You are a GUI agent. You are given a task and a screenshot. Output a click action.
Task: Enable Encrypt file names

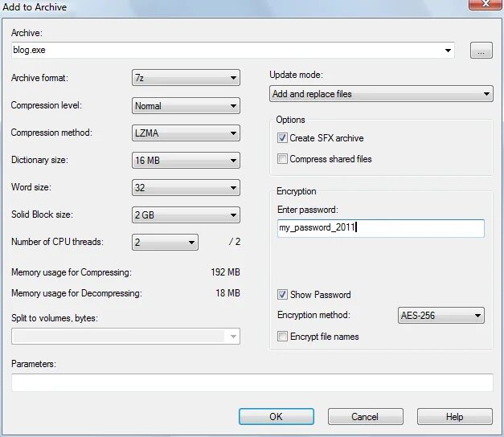click(282, 337)
